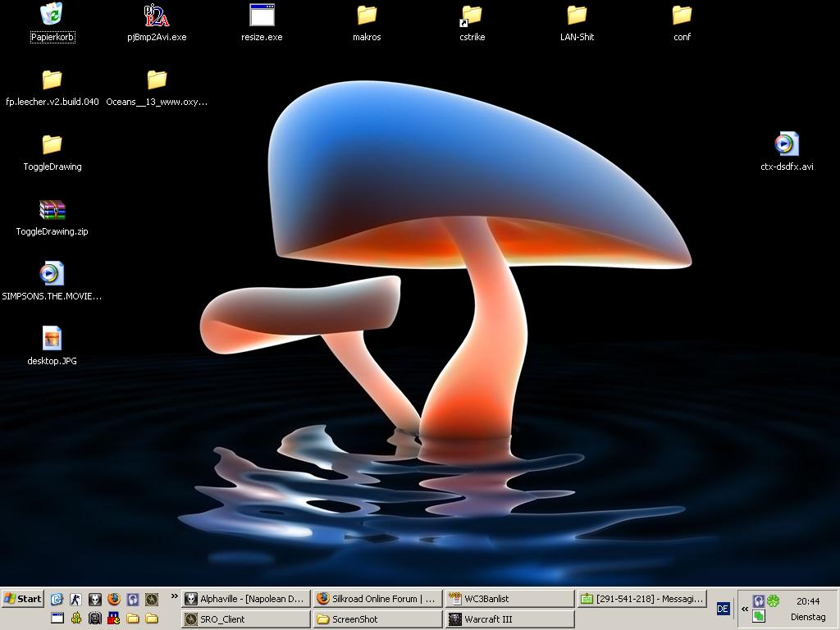Launch Counter-Strike from the quick launch bar

(x=76, y=600)
